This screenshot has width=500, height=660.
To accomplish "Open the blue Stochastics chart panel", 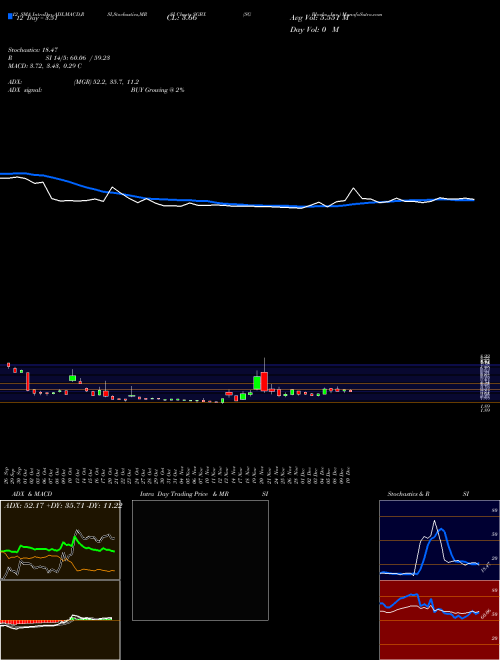I will coord(439,540).
